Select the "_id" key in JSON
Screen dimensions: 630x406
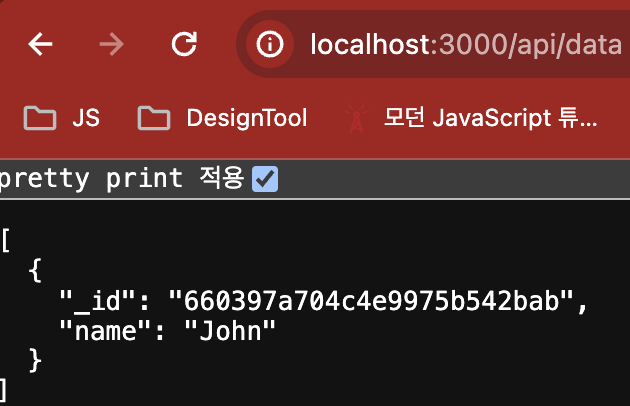97,301
